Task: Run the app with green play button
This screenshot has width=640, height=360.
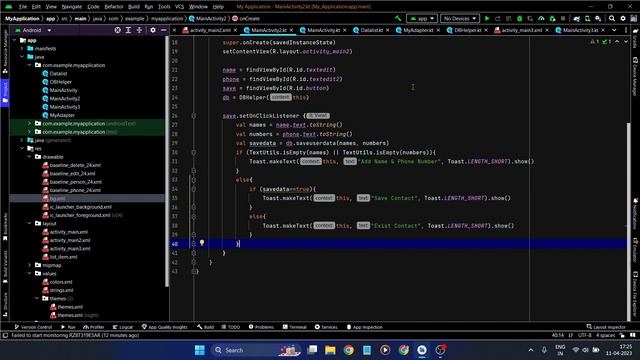Action: 487,18
